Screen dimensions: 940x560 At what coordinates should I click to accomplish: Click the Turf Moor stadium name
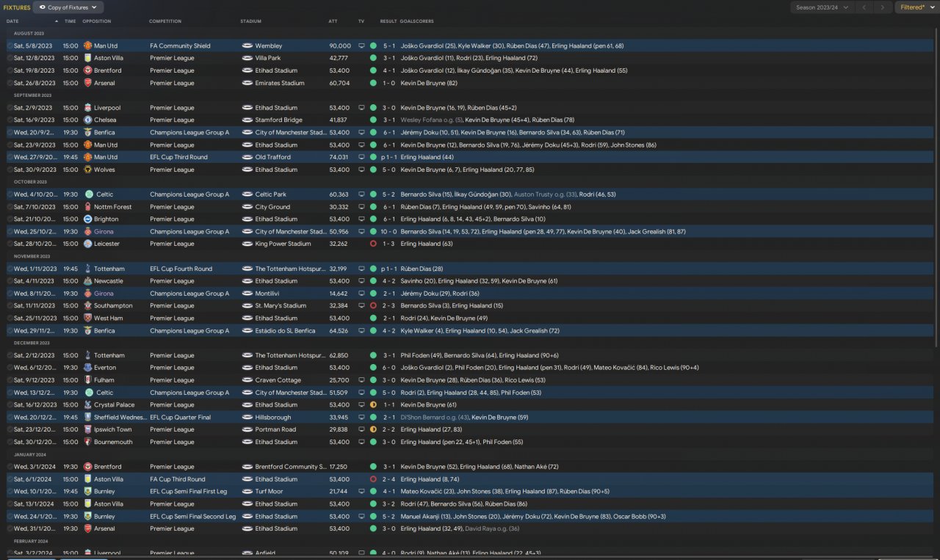[x=269, y=492]
